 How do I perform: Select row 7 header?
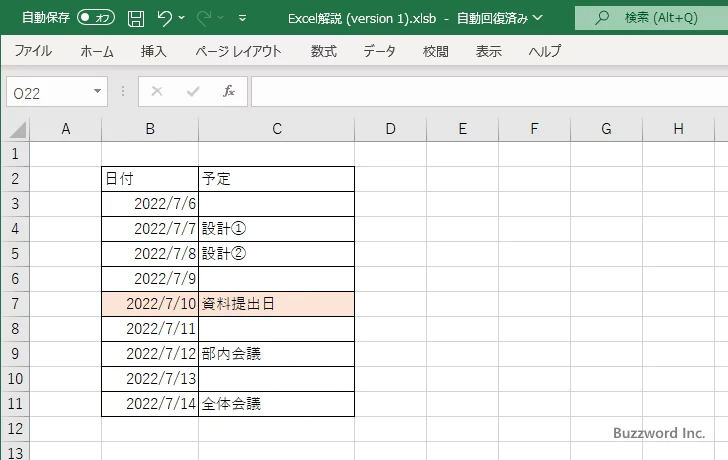15,304
